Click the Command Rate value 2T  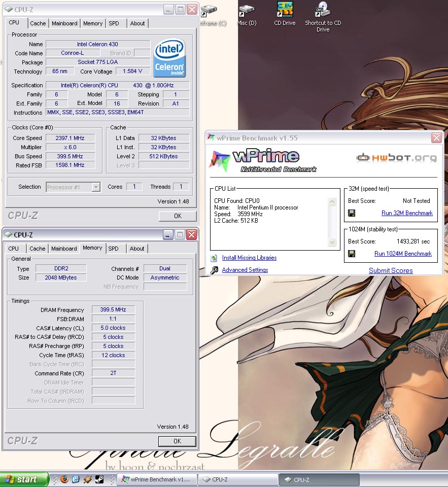tap(113, 373)
